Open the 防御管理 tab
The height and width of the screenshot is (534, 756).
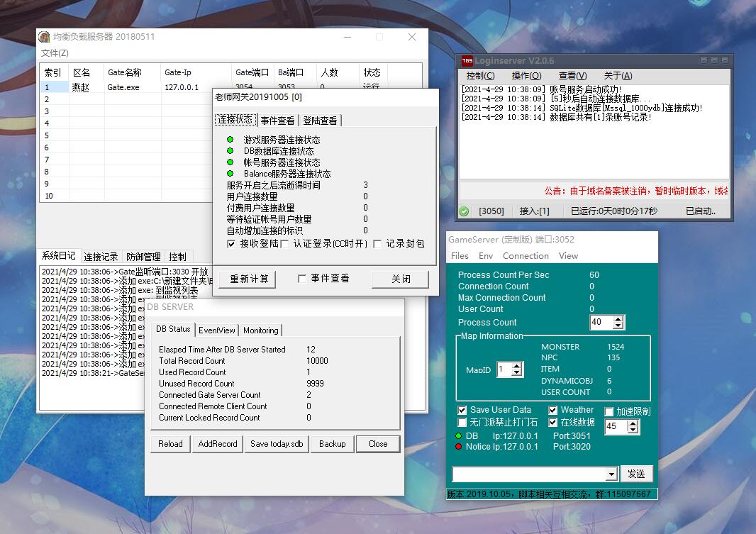pos(143,257)
